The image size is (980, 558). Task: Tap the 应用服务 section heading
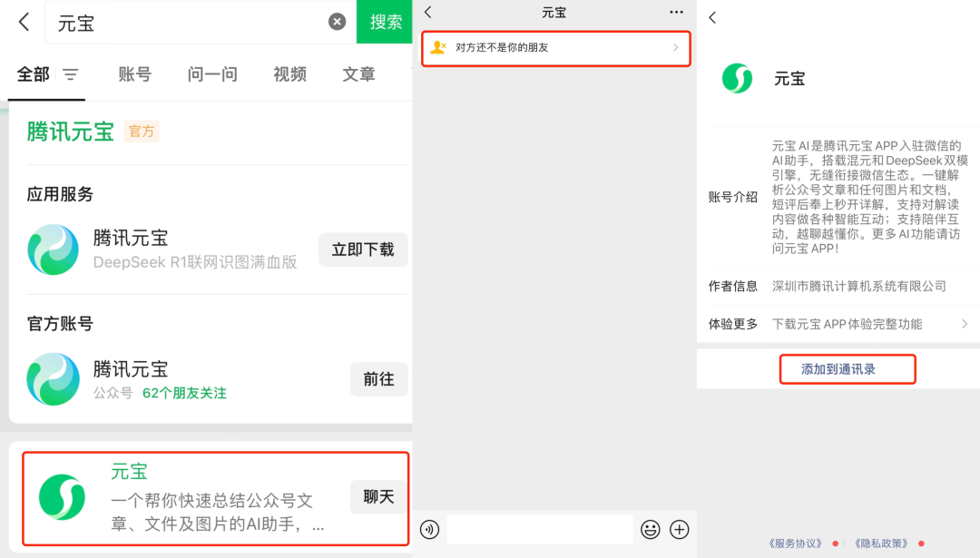(60, 194)
